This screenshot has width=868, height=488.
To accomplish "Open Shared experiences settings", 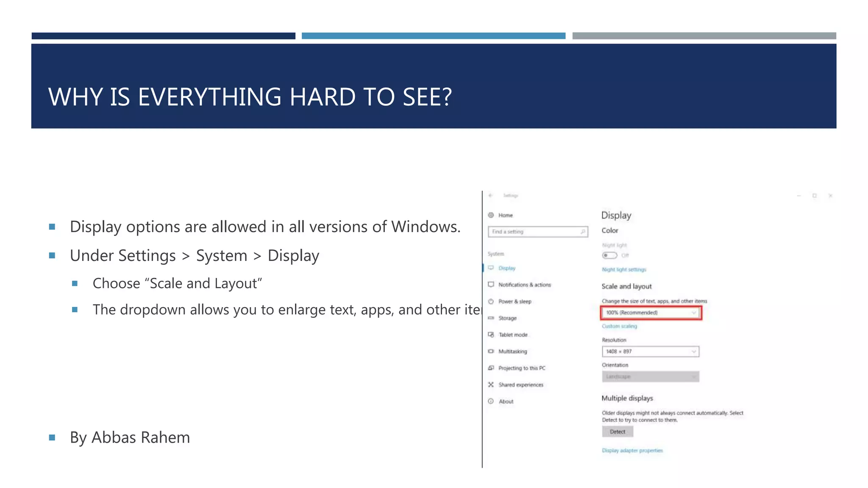I will point(521,385).
